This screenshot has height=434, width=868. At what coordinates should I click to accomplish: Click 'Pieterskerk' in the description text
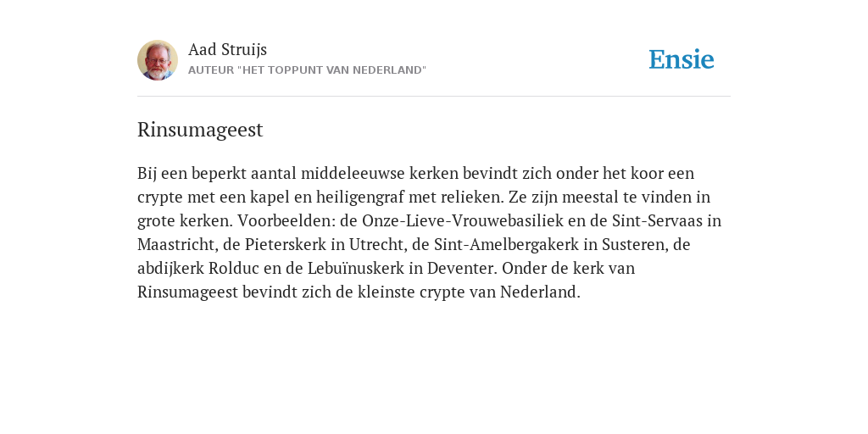point(286,244)
